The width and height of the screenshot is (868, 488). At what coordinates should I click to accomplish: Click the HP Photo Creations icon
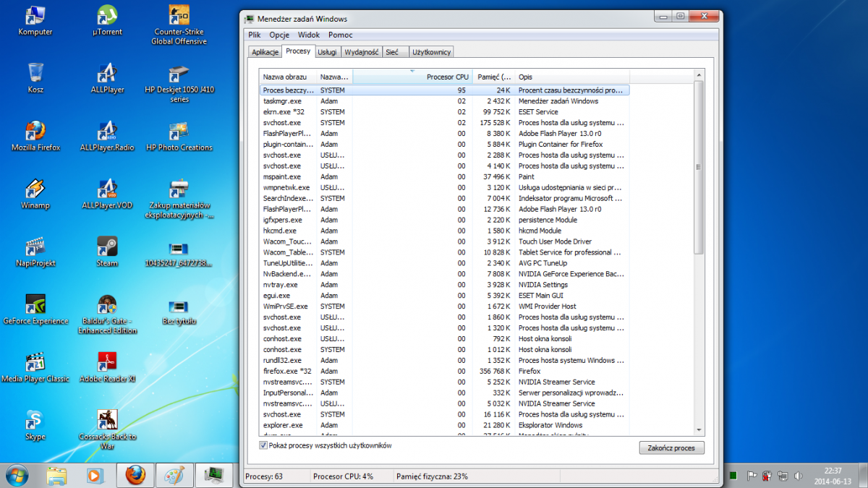point(179,136)
